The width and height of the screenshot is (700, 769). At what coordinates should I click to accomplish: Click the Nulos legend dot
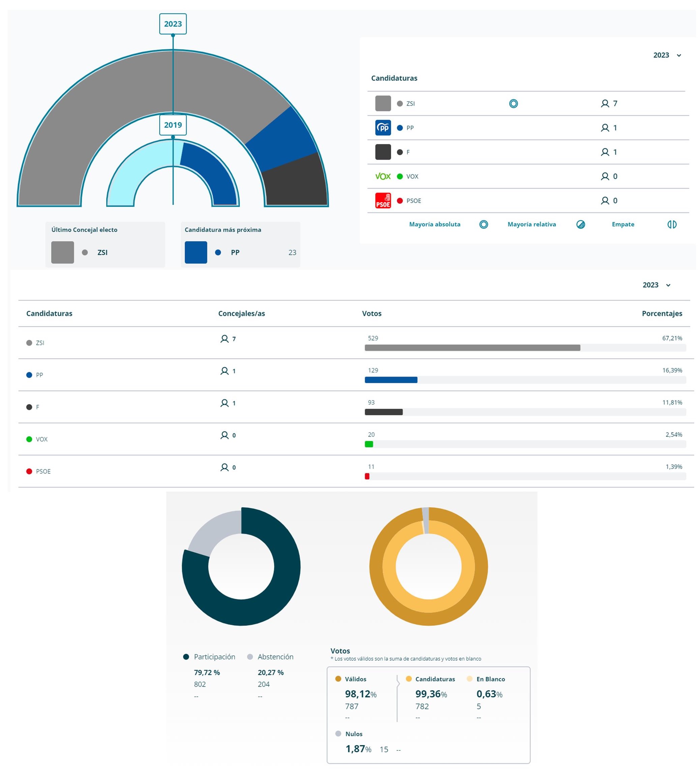pyautogui.click(x=338, y=734)
